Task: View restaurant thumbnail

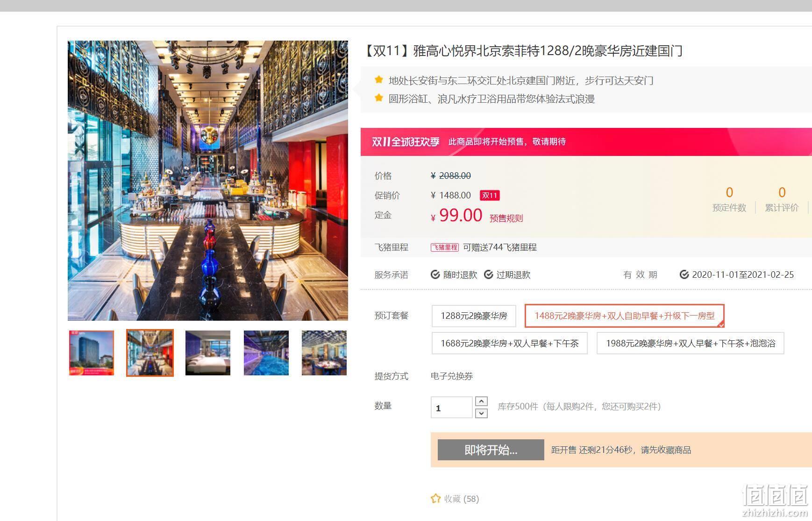Action: click(324, 353)
